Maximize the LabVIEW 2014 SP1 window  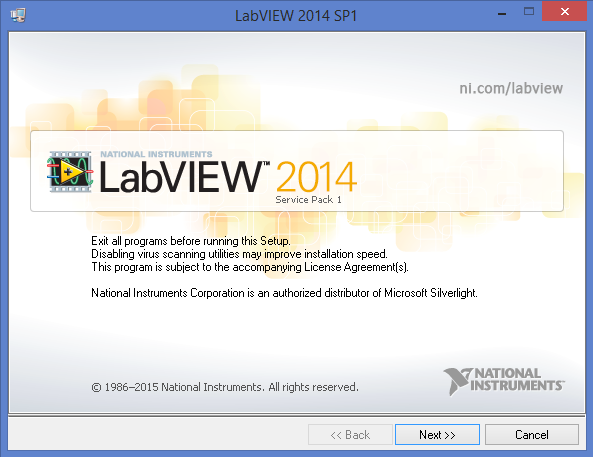[x=529, y=12]
